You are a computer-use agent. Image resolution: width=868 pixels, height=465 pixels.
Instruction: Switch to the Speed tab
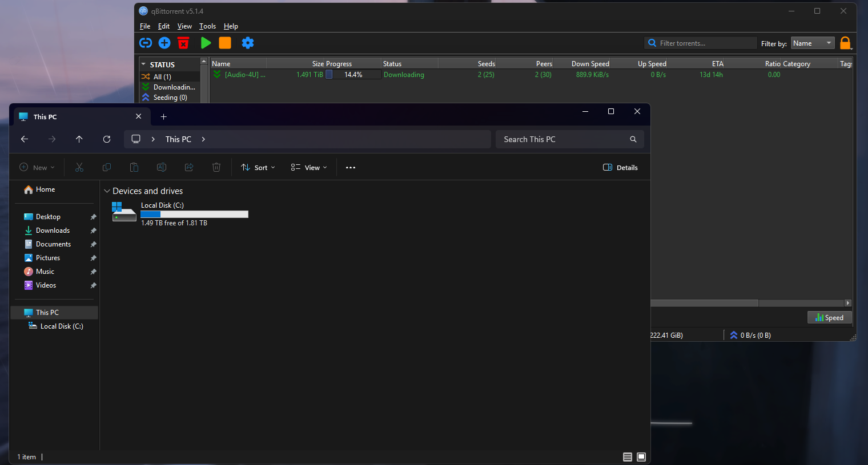(x=829, y=317)
